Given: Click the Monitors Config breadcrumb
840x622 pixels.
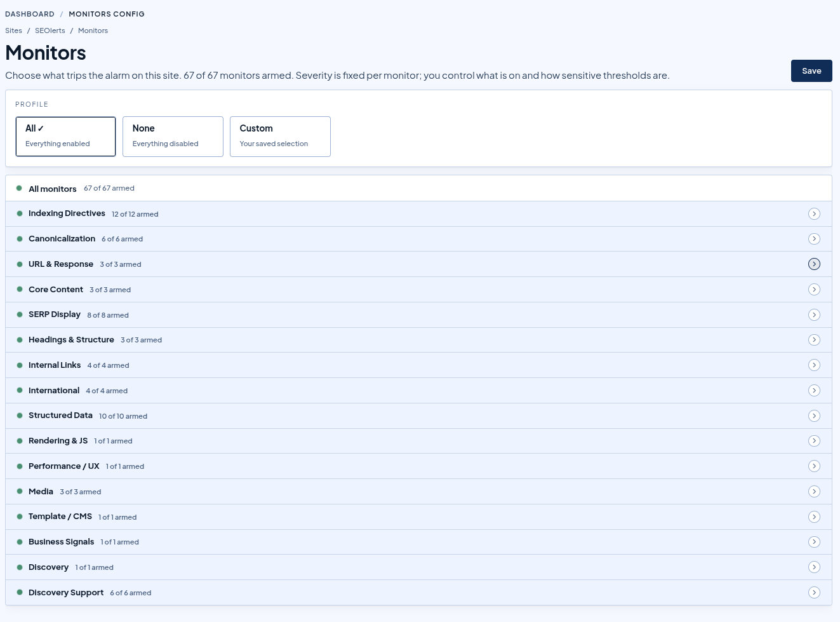Looking at the screenshot, I should tap(107, 14).
